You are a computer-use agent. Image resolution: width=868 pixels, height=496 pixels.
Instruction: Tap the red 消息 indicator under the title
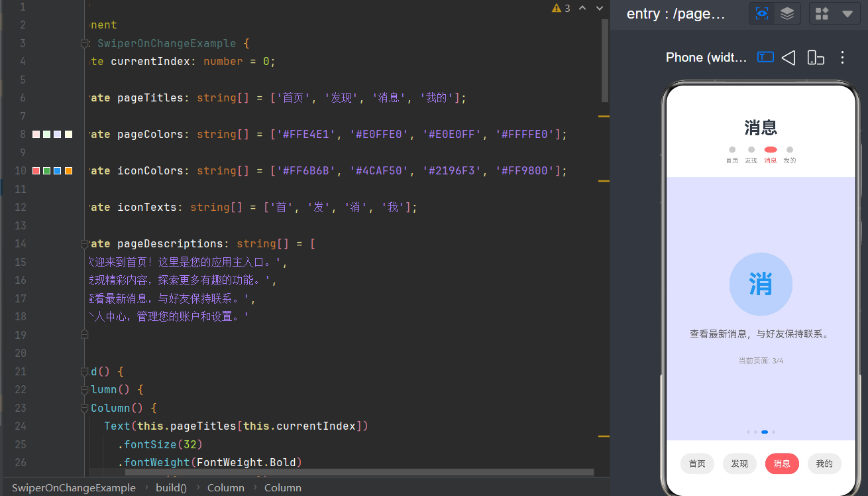(x=771, y=150)
